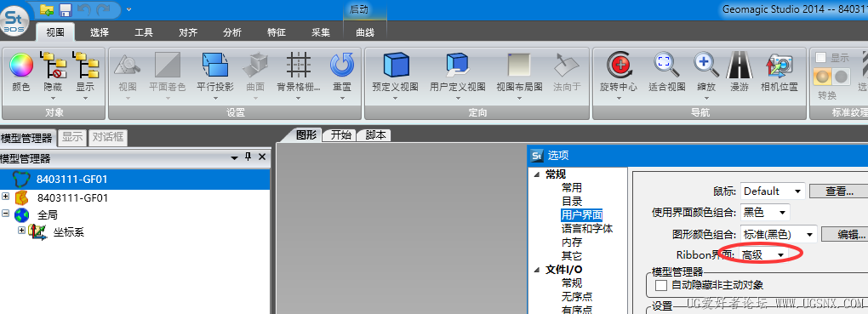Select 内存 in options tree

pyautogui.click(x=571, y=242)
